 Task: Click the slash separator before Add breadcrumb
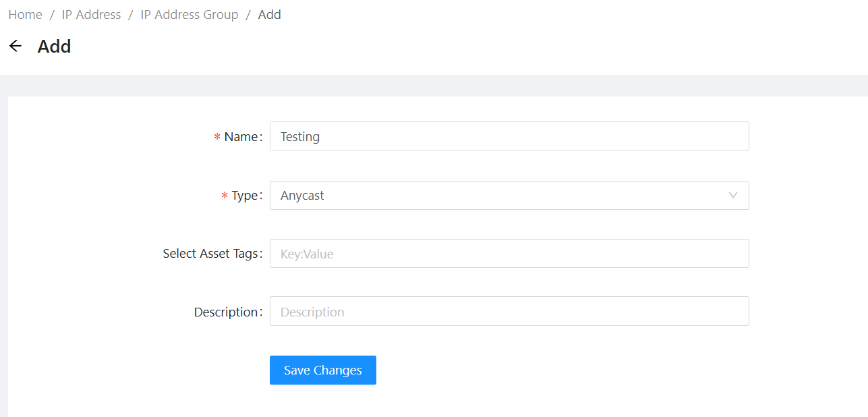[248, 15]
